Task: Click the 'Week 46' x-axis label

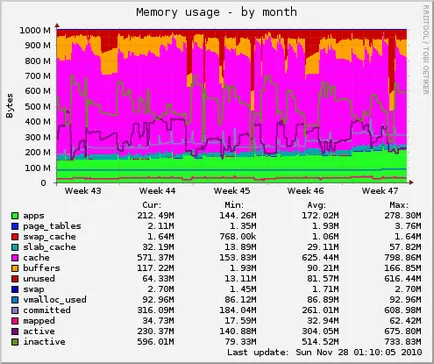Action: pyautogui.click(x=306, y=191)
